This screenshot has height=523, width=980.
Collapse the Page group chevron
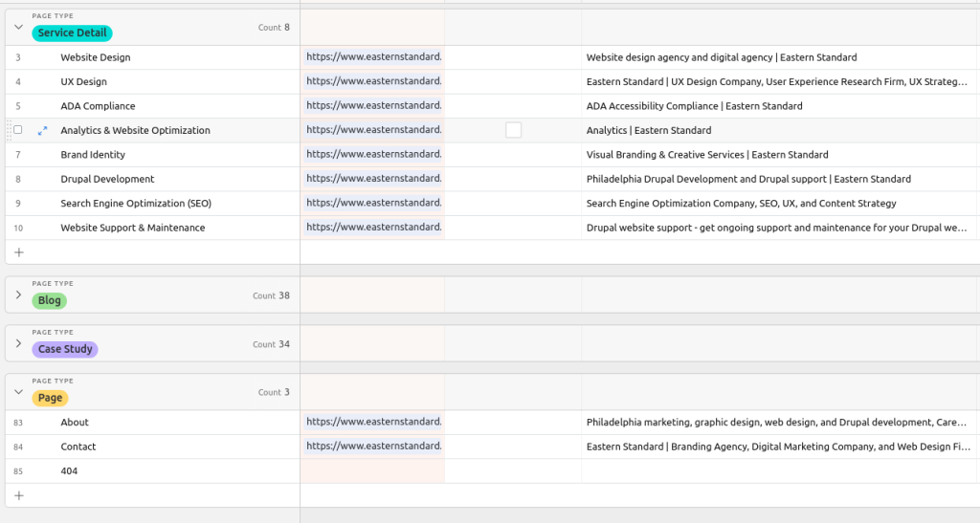point(18,393)
